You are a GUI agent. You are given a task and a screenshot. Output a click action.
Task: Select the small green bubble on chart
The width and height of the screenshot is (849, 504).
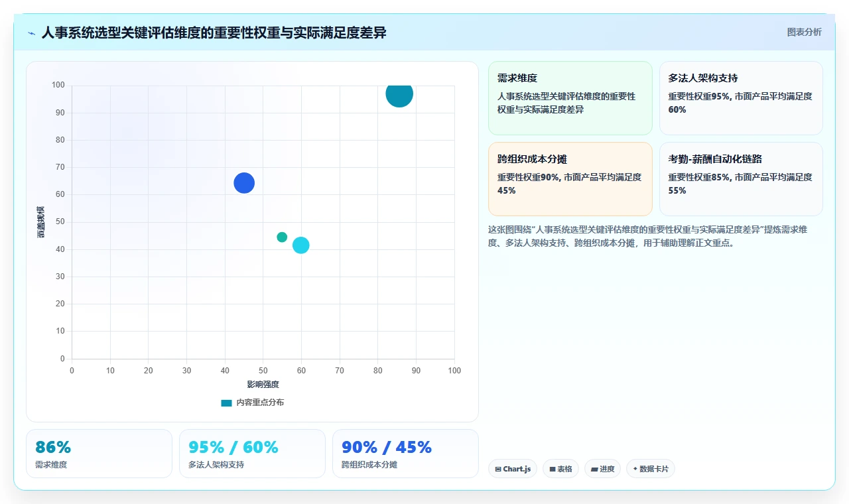[x=282, y=237]
